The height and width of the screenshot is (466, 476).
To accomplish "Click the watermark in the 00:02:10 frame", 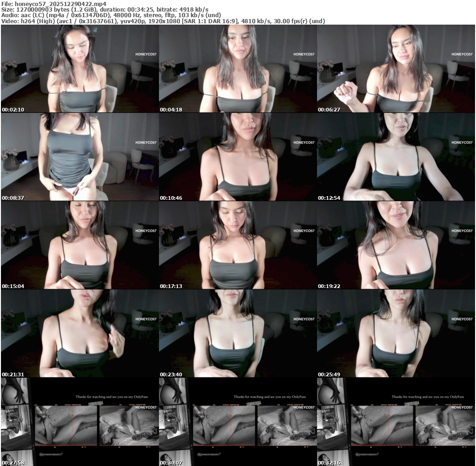I will click(x=146, y=54).
